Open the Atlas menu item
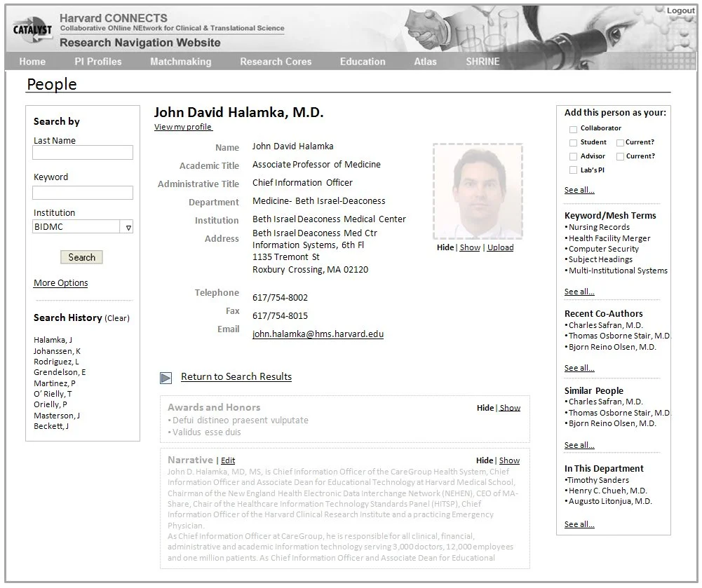The height and width of the screenshot is (588, 702). coord(425,62)
